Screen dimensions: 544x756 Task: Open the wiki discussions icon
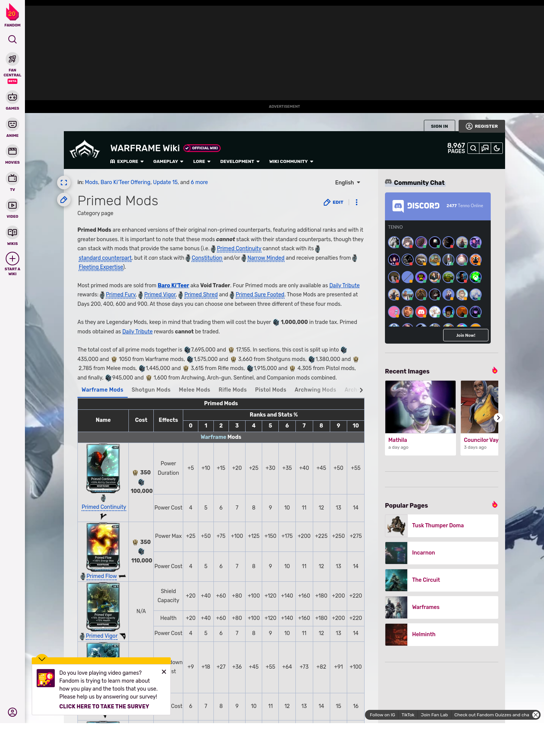(485, 148)
